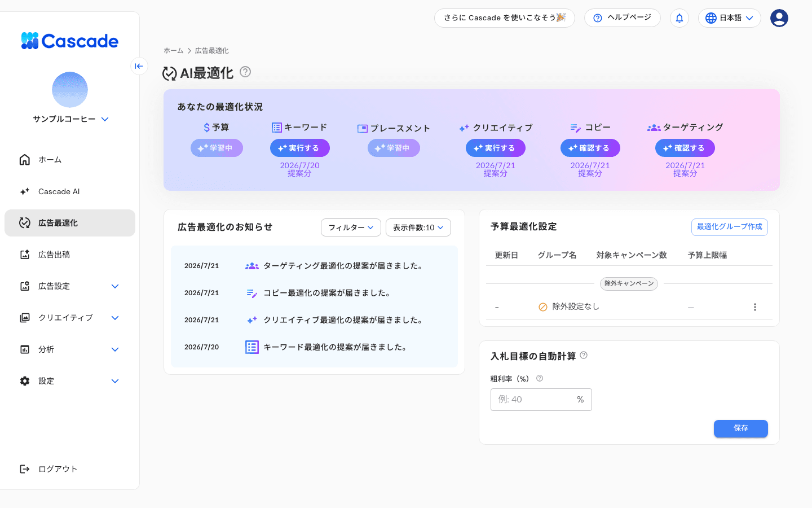Click 確認する under コピー
Viewport: 812px width, 508px height.
pyautogui.click(x=590, y=148)
